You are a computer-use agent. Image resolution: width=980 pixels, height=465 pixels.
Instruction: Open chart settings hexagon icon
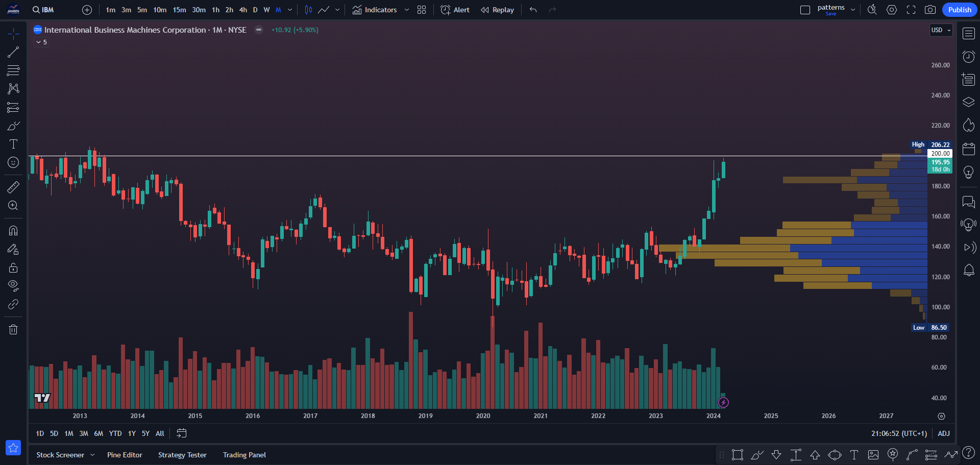[x=891, y=10]
